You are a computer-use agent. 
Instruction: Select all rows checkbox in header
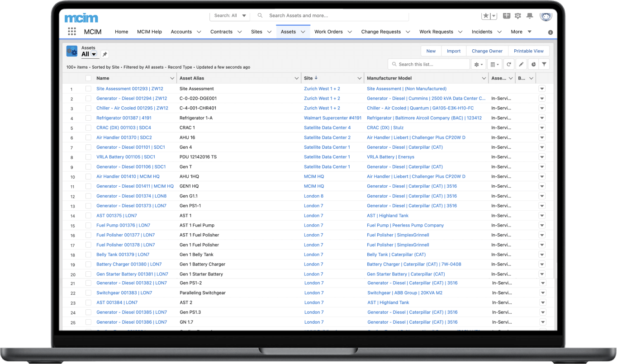tap(88, 78)
